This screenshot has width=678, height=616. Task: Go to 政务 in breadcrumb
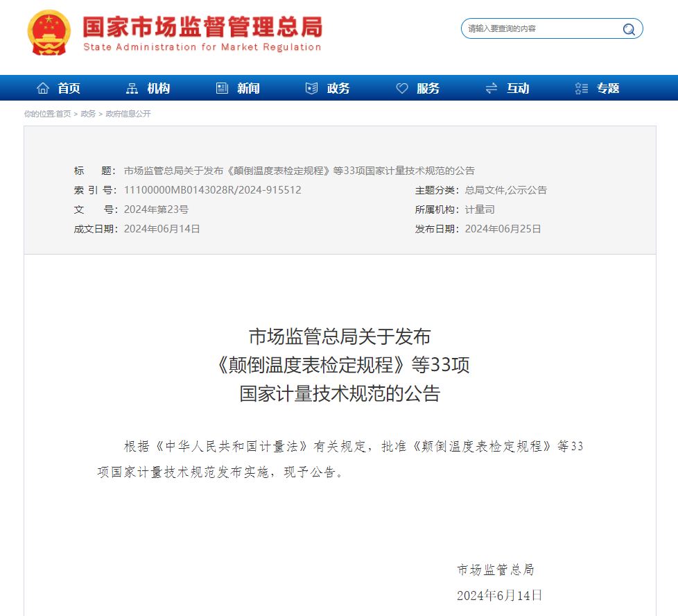[x=88, y=114]
